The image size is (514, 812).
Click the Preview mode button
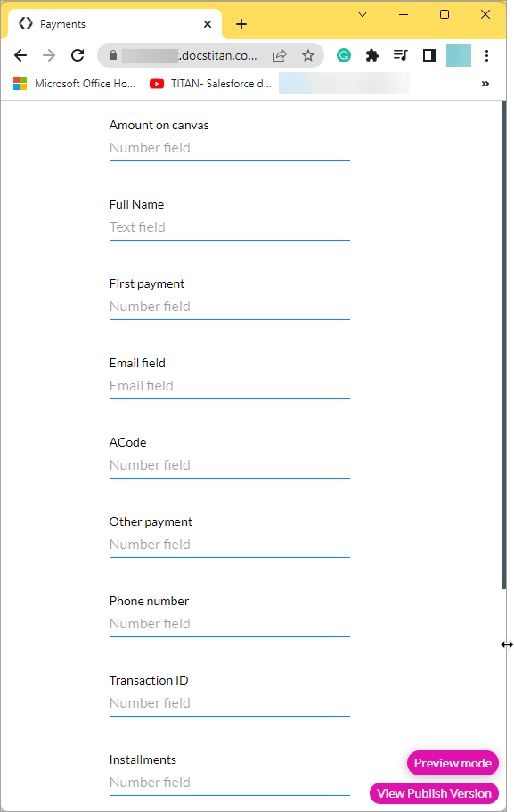click(453, 763)
